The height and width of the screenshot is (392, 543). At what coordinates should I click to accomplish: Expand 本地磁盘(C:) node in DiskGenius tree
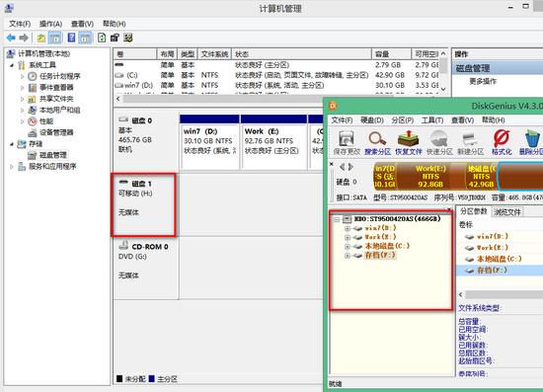tap(347, 246)
